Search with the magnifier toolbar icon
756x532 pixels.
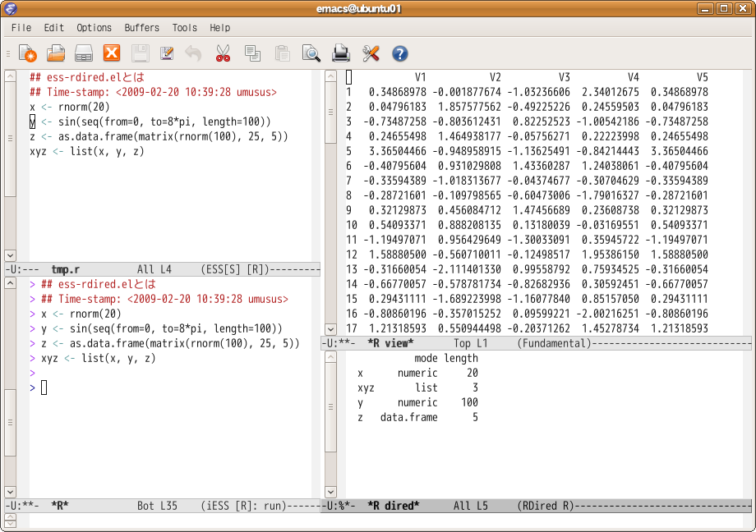click(x=311, y=53)
